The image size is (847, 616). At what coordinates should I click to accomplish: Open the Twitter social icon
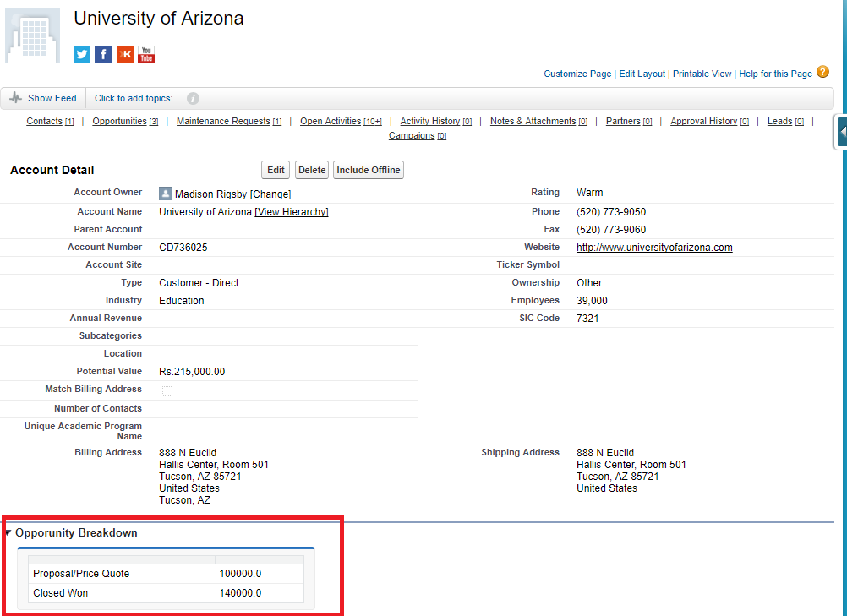coord(82,54)
